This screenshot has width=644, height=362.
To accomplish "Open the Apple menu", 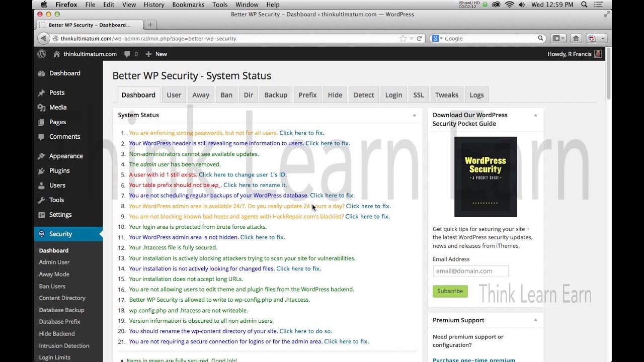I will (43, 5).
